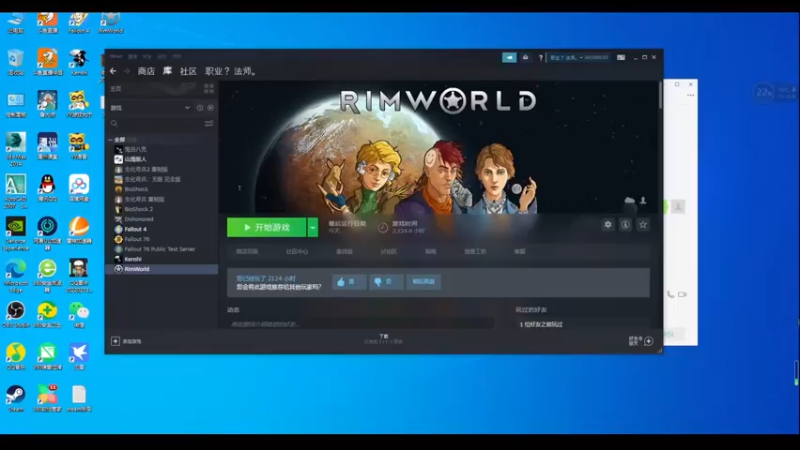The height and width of the screenshot is (450, 800).
Task: Open the OBS Studio desktop shortcut
Action: (16, 314)
